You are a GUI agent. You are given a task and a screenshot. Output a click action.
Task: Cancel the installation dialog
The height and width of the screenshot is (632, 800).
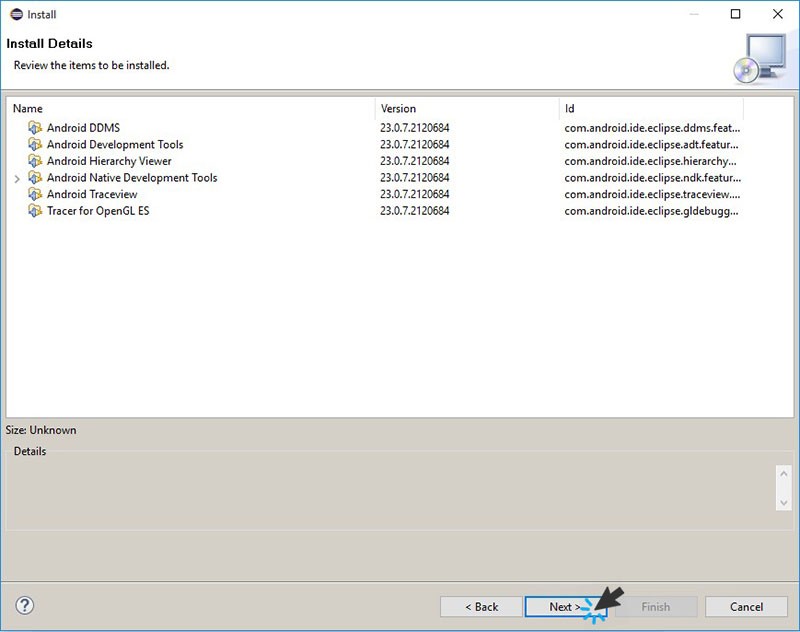[746, 606]
